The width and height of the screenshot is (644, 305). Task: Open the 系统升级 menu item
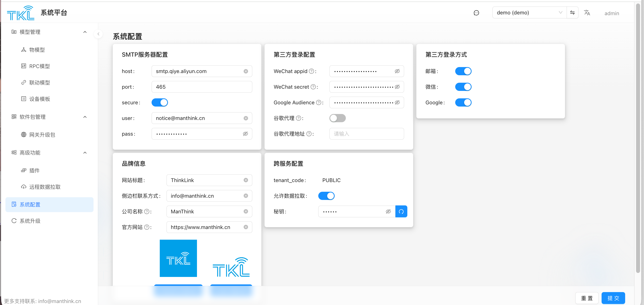point(50,221)
